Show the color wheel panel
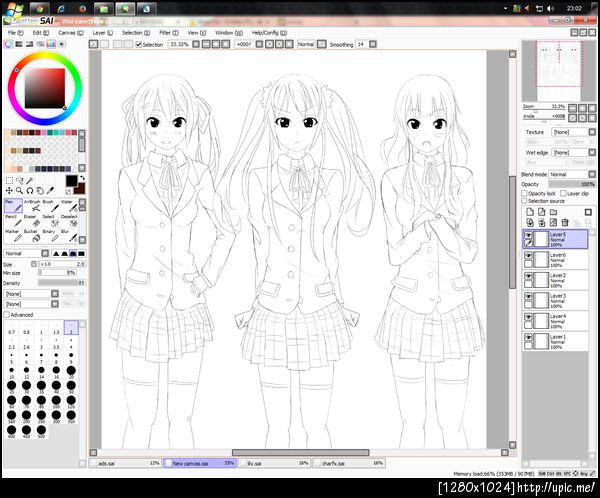The height and width of the screenshot is (498, 600). pos(8,44)
